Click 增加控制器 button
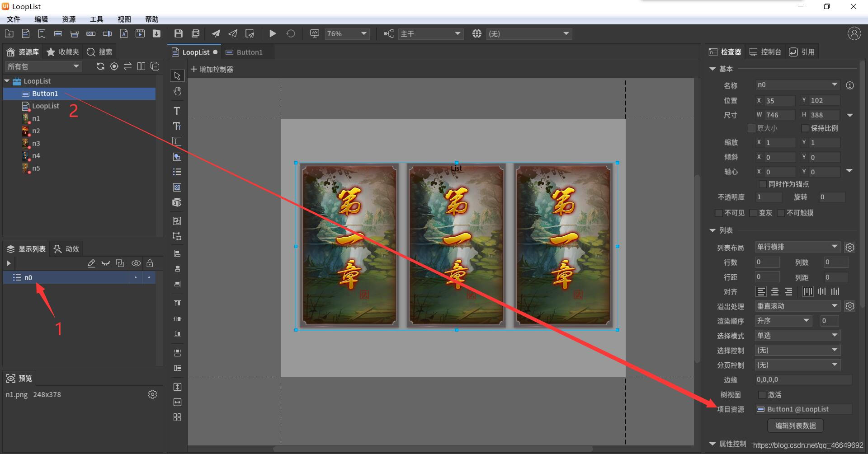868x454 pixels. 212,70
